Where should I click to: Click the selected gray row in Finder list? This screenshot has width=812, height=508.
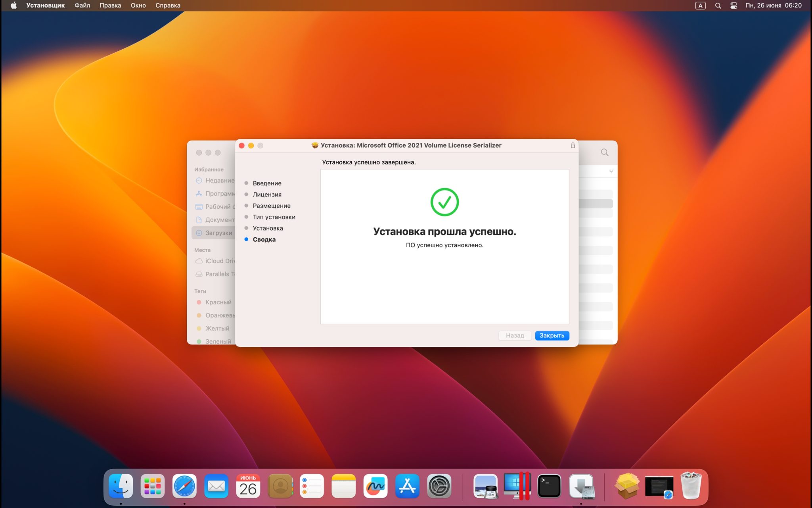tap(596, 204)
